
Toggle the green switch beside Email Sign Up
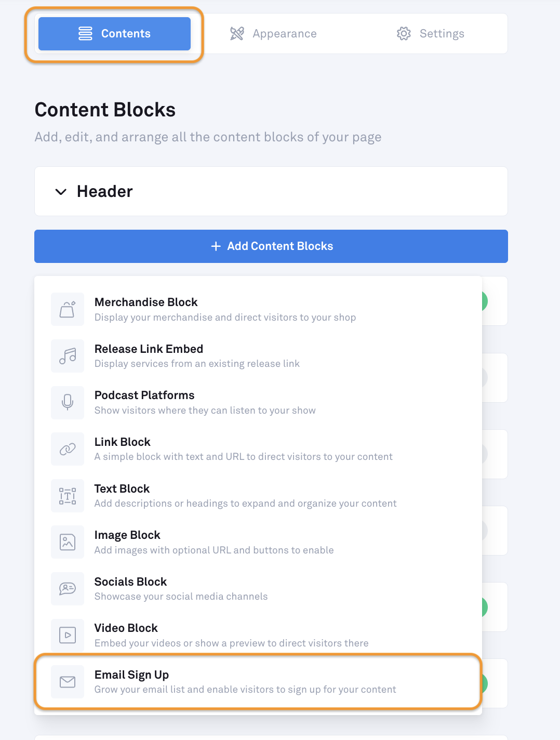point(485,683)
